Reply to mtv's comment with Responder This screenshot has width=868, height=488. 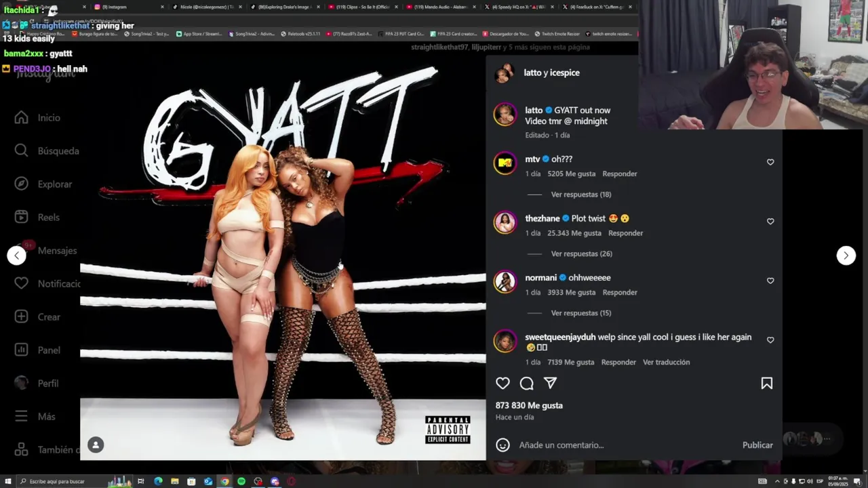pos(620,174)
